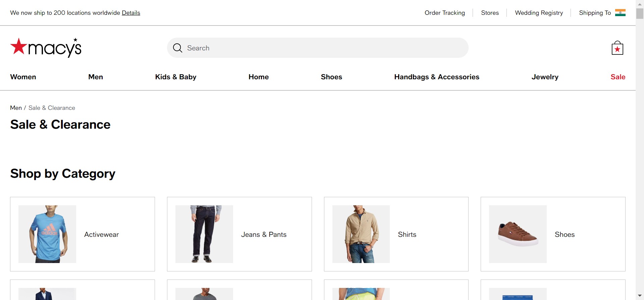Viewport: 644px width, 300px height.
Task: Click the Macy's star logo
Action: (x=46, y=48)
